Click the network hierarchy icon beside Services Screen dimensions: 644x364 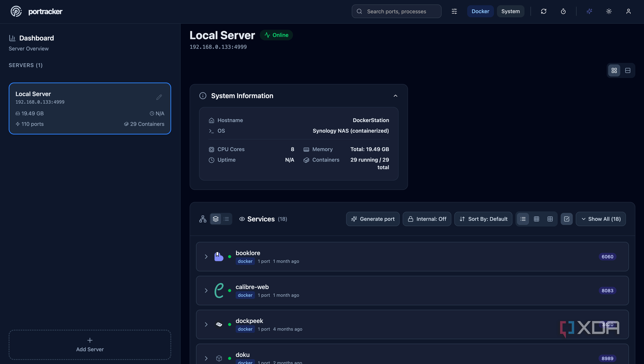click(x=203, y=219)
